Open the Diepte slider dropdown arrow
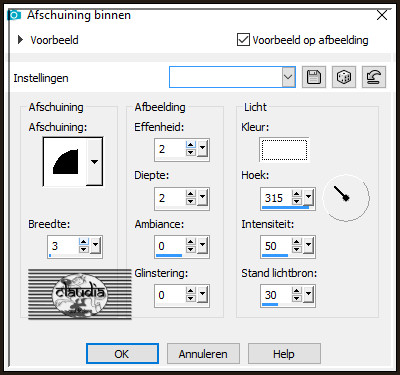This screenshot has height=375, width=400. (202, 197)
